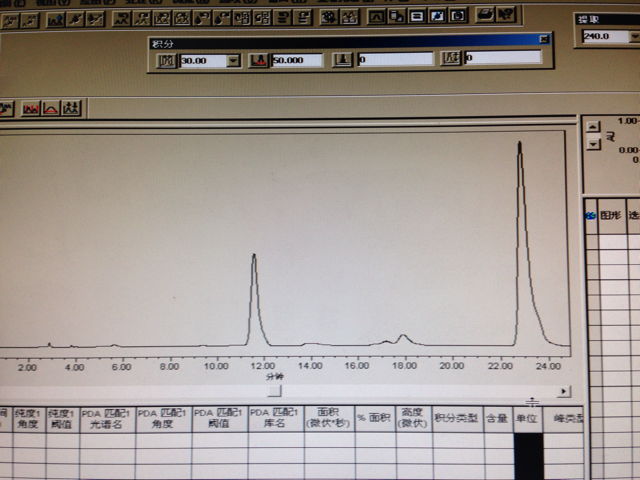Activate the context help pointer icon
Image resolution: width=640 pixels, height=480 pixels.
pyautogui.click(x=506, y=15)
